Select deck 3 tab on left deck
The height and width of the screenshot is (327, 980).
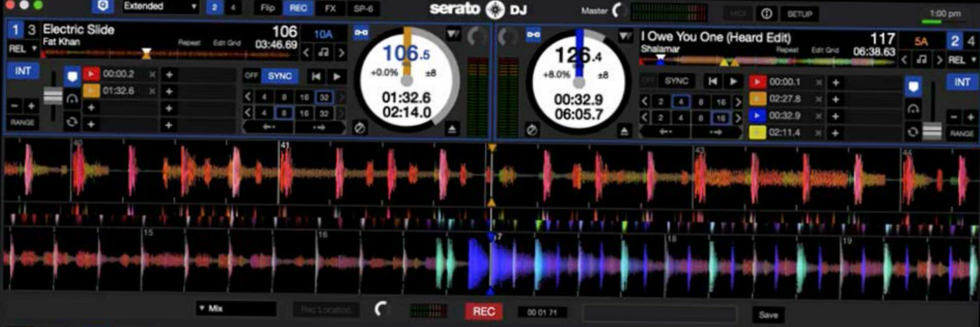click(x=31, y=29)
